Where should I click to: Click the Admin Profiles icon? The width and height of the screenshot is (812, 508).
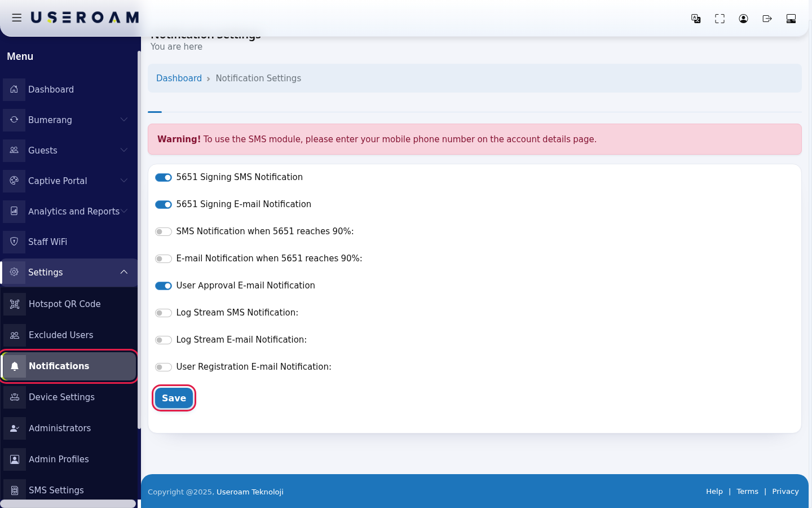pos(15,459)
